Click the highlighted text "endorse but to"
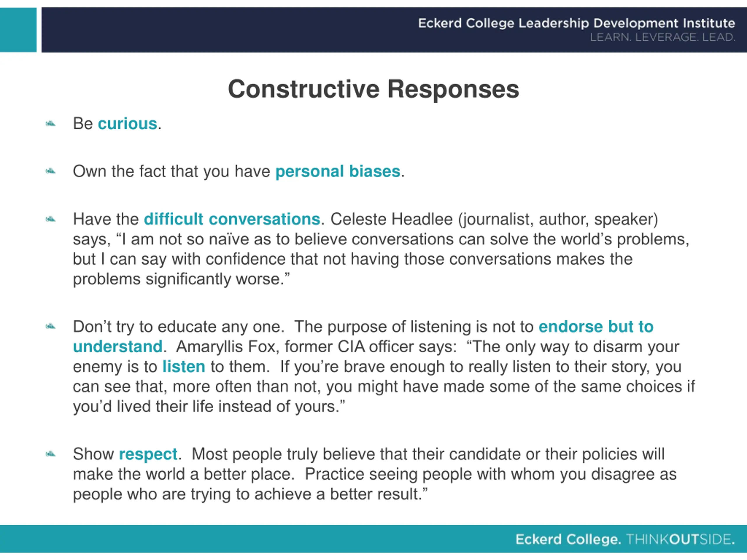Image resolution: width=747 pixels, height=560 pixels. (596, 326)
